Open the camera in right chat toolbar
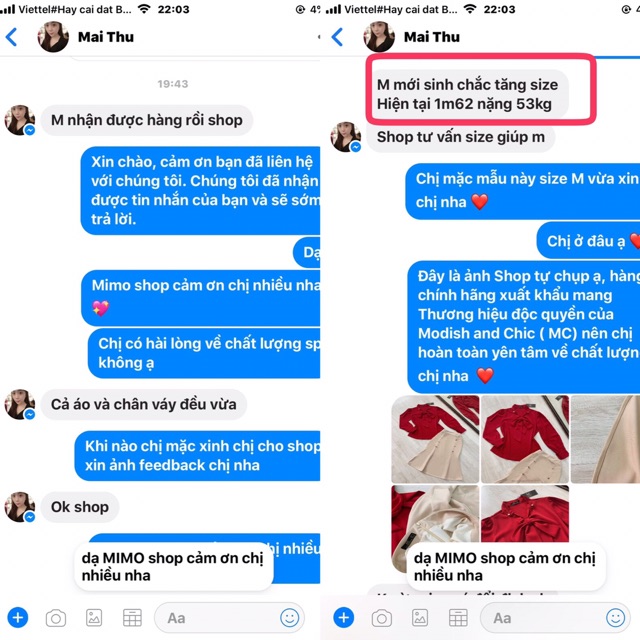The image size is (640, 640). point(382,618)
